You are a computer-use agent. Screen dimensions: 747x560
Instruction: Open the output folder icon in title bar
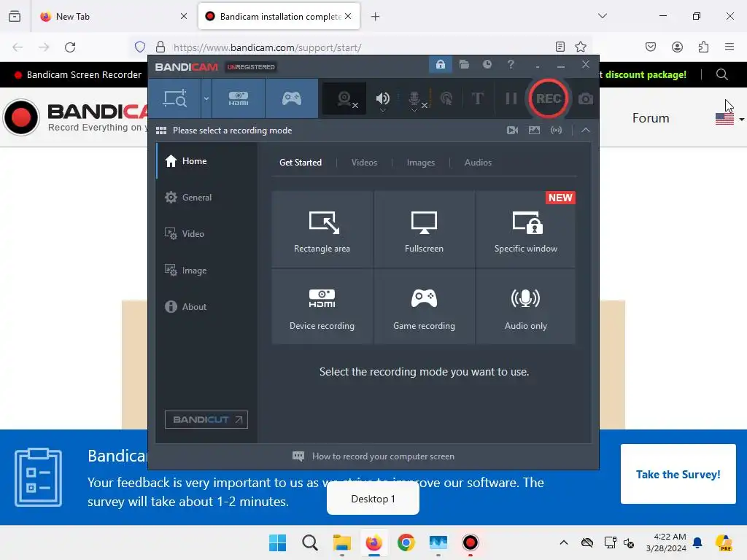[464, 64]
